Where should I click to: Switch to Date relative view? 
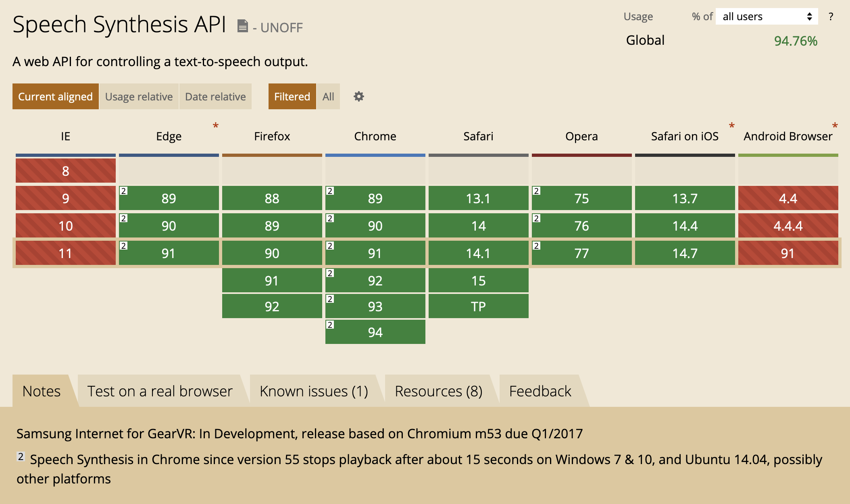pos(215,96)
